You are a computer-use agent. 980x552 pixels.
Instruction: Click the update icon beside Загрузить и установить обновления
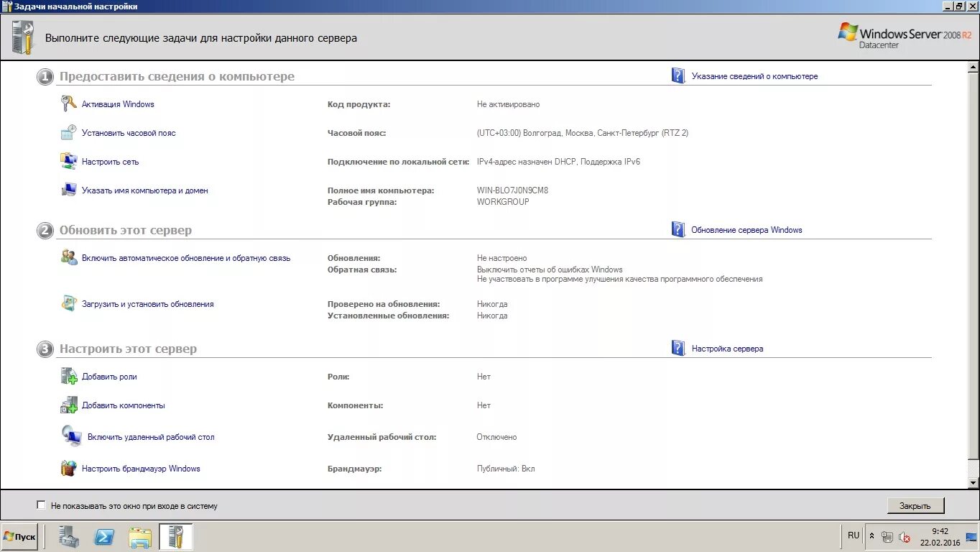click(x=68, y=303)
